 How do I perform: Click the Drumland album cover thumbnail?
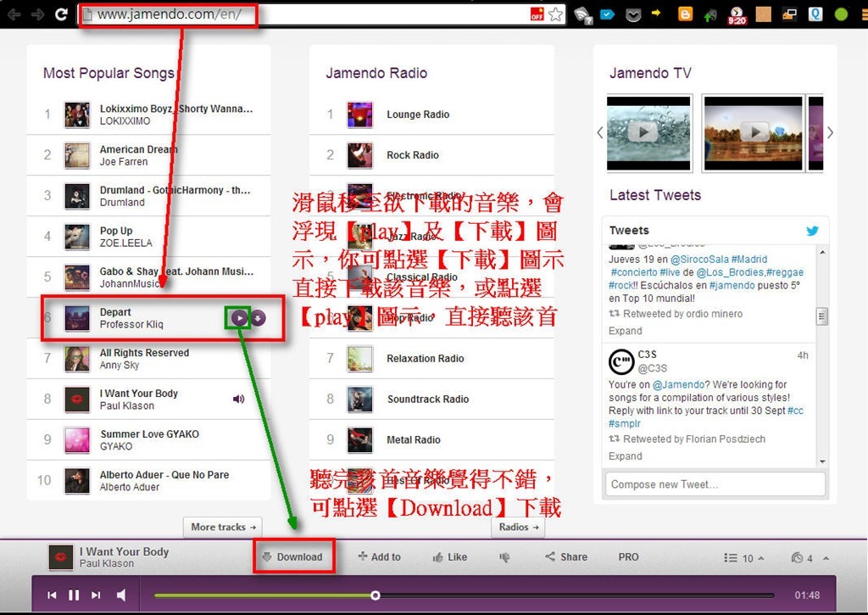[x=77, y=196]
